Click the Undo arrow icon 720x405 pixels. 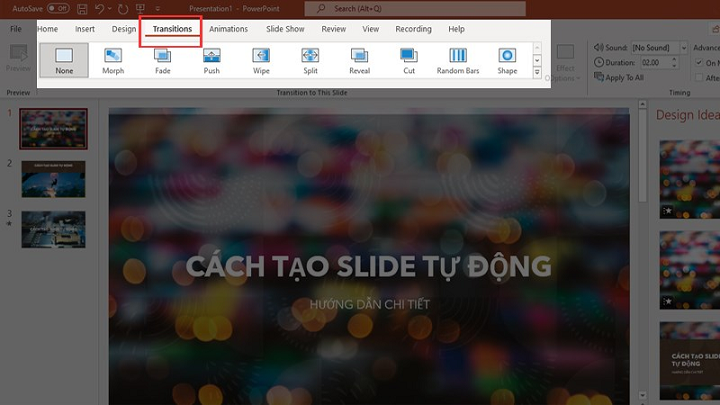tap(100, 9)
